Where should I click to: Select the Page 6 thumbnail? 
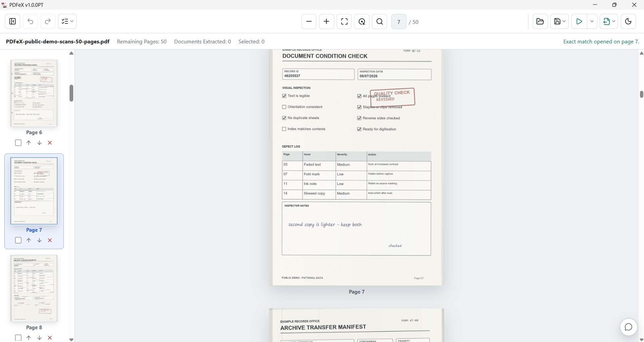click(34, 93)
